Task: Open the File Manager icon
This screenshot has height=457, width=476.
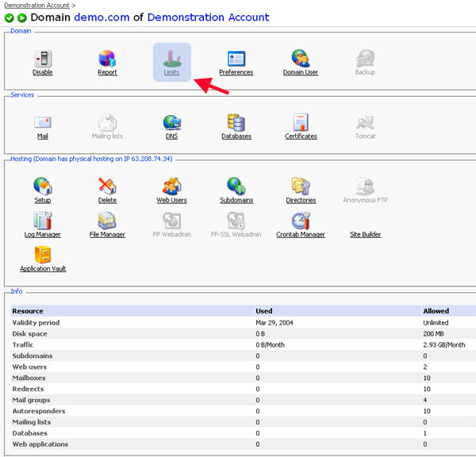Action: tap(107, 221)
